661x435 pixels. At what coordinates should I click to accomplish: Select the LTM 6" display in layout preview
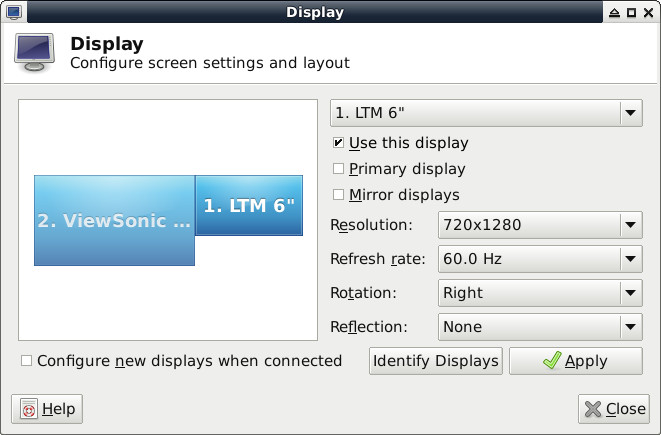pos(249,206)
